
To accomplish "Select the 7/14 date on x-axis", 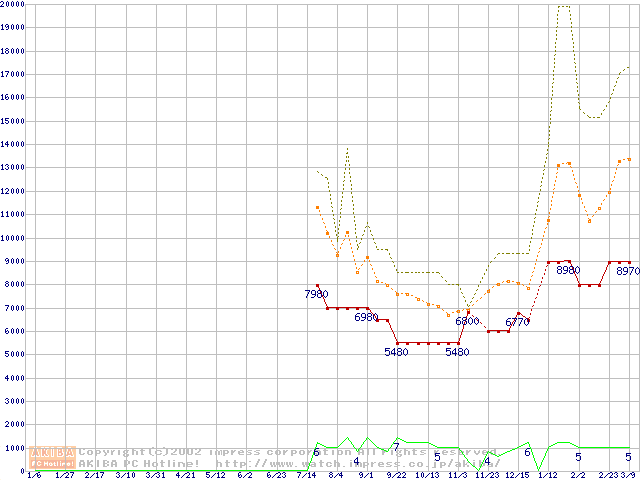I will (305, 475).
